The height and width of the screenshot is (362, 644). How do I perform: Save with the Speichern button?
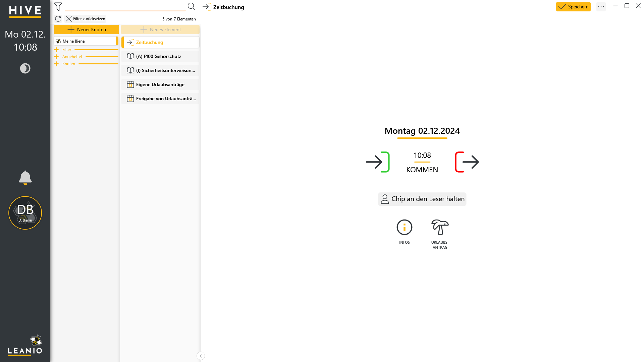(x=573, y=7)
